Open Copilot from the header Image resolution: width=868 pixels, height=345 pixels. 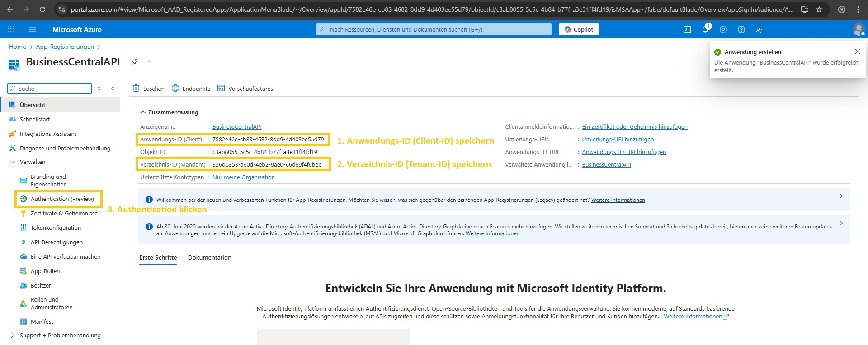coord(579,29)
